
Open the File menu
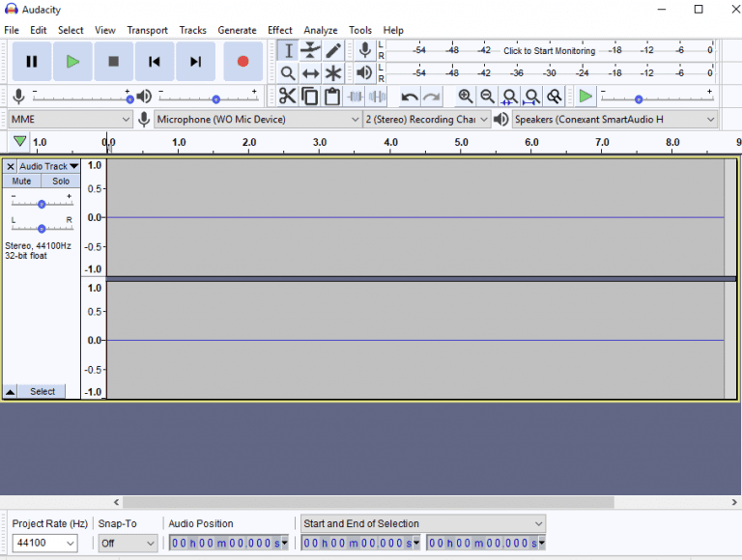12,30
